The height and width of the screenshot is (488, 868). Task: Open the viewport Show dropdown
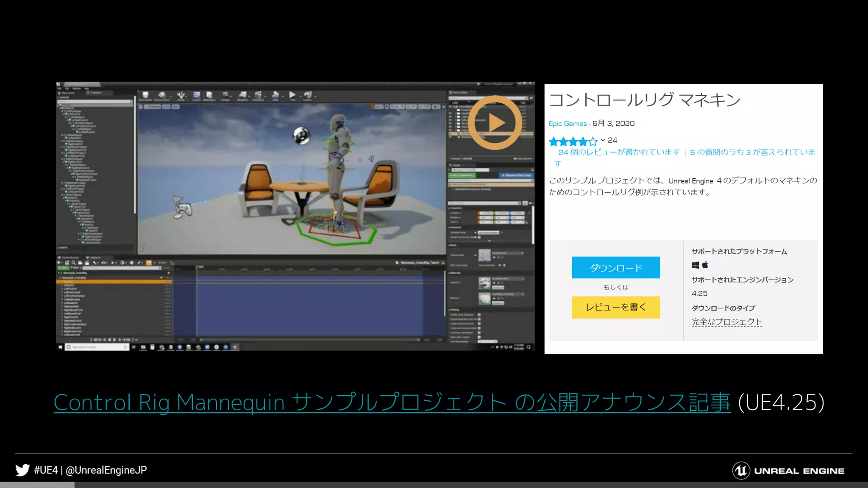click(175, 107)
